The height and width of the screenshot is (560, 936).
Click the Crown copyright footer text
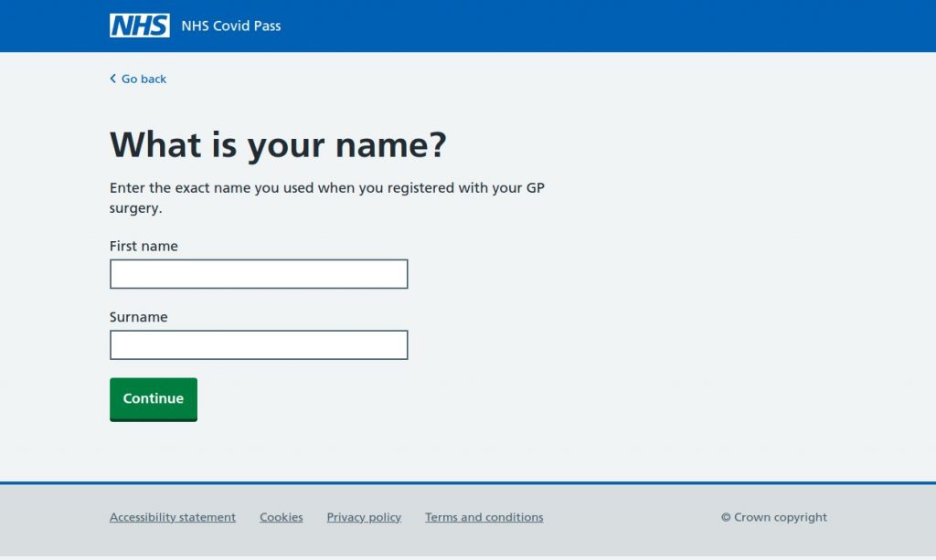pyautogui.click(x=773, y=517)
